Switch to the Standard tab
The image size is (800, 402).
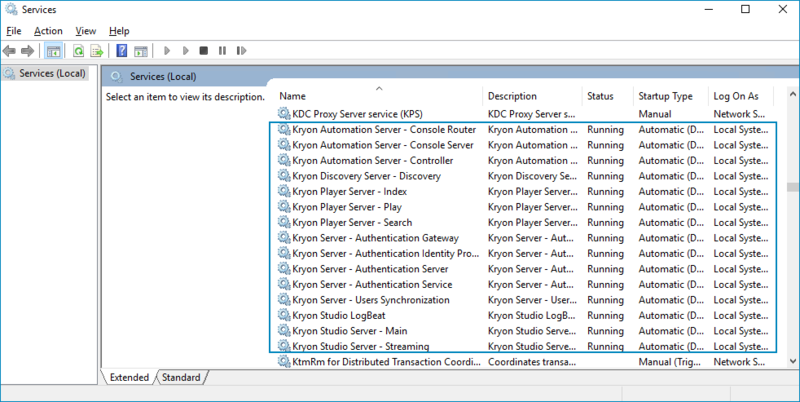click(x=181, y=378)
